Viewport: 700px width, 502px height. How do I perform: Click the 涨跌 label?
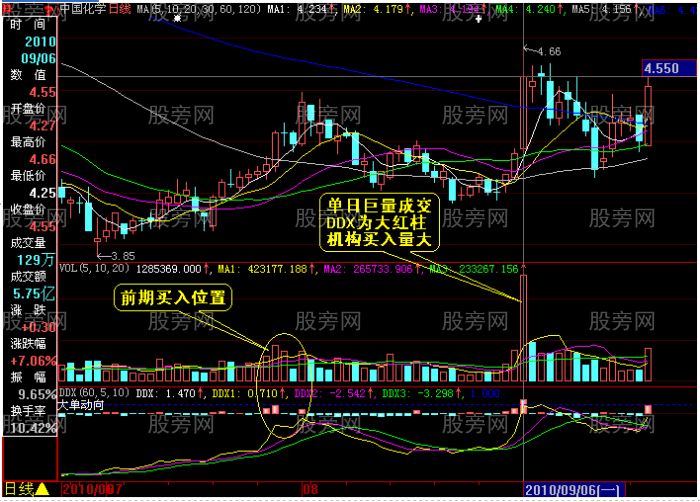(x=28, y=310)
